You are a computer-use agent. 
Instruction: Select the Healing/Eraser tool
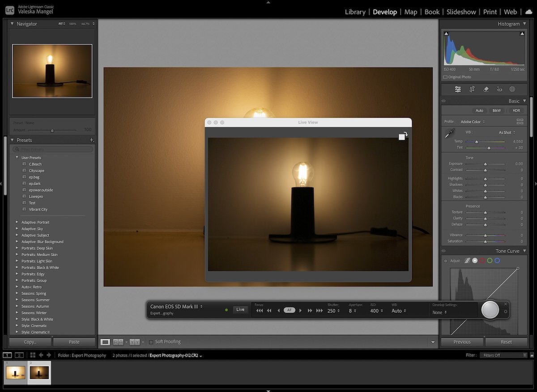click(486, 89)
